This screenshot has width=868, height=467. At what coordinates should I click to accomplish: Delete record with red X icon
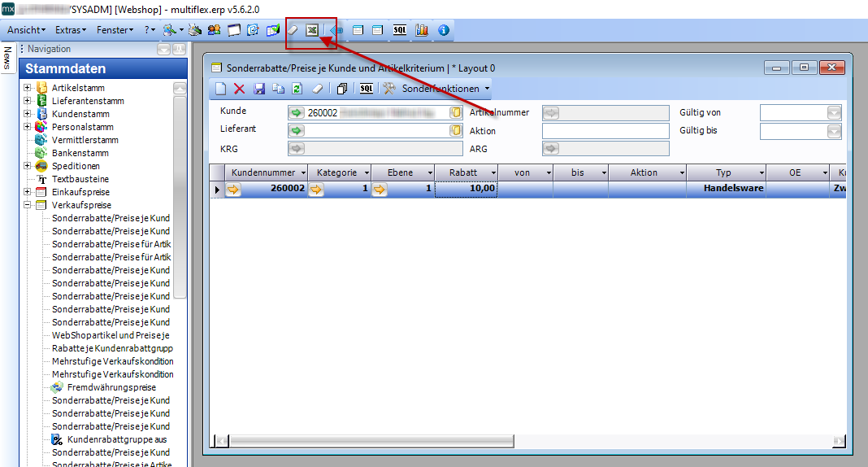pyautogui.click(x=239, y=89)
